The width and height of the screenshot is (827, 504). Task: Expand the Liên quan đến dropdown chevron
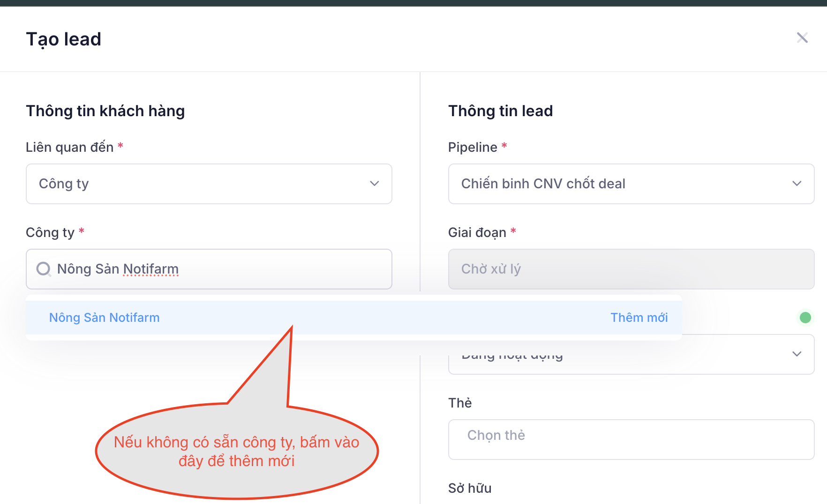pos(374,184)
